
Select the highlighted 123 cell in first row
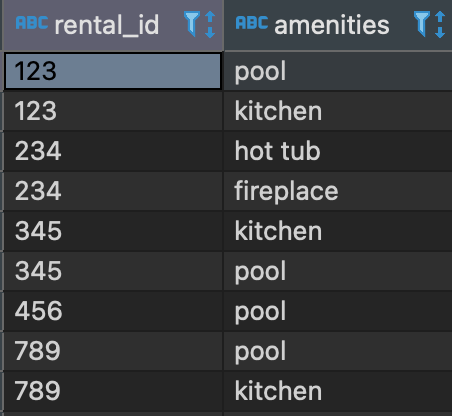pos(113,71)
